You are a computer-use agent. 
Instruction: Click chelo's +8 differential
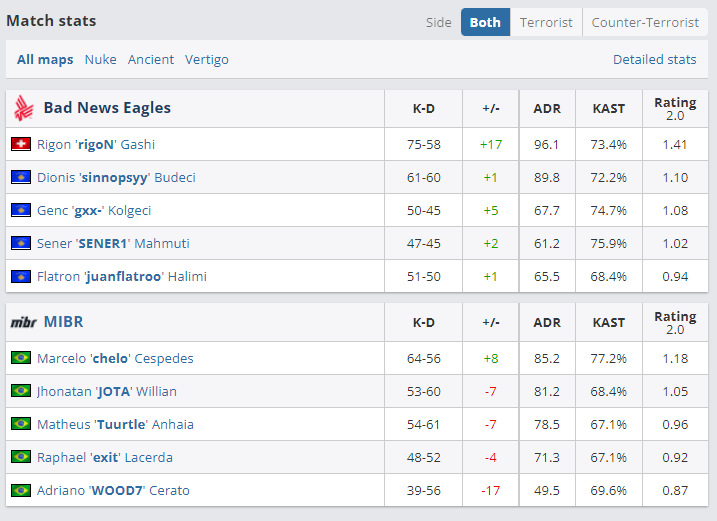tap(491, 358)
